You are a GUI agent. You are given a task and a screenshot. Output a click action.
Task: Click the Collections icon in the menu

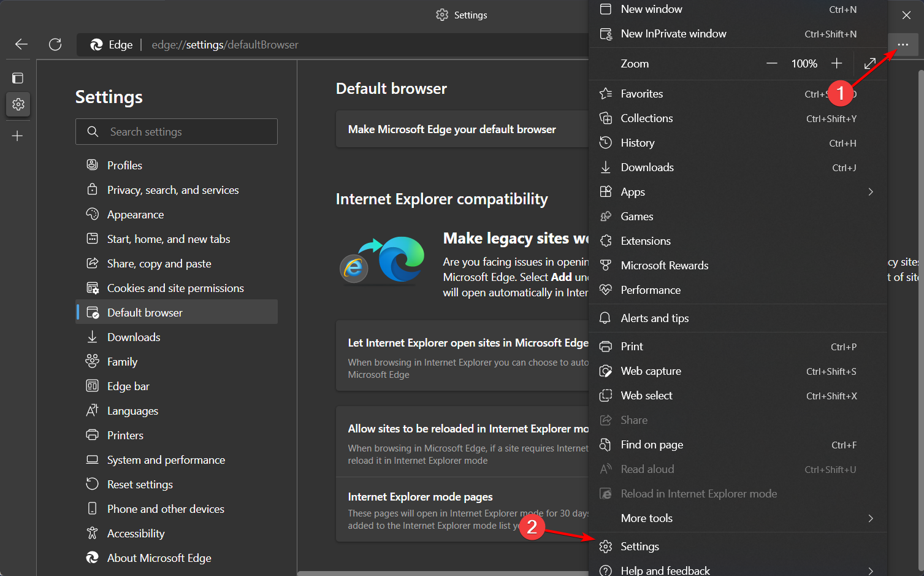click(x=606, y=118)
